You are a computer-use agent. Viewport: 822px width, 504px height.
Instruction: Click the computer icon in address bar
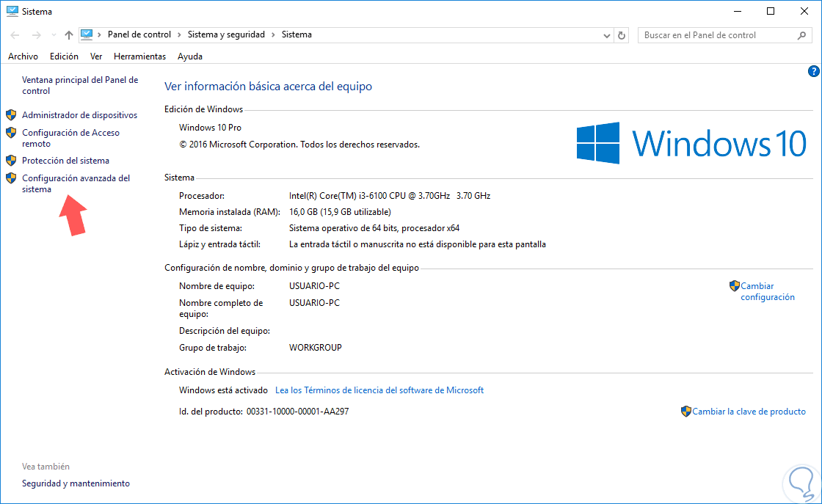pos(87,34)
